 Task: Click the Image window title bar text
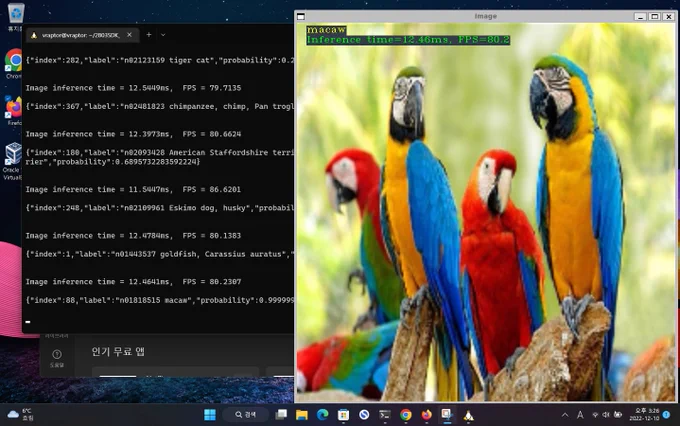[485, 16]
